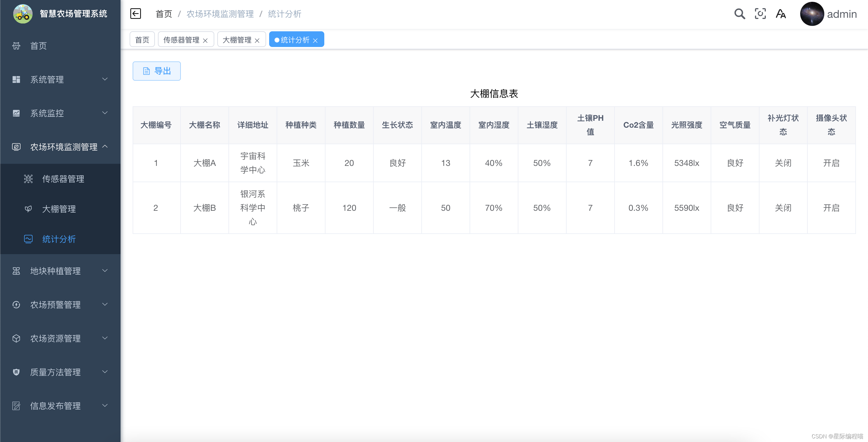Close the 统计分析 tab
Screen dimensions: 868x442
315,40
